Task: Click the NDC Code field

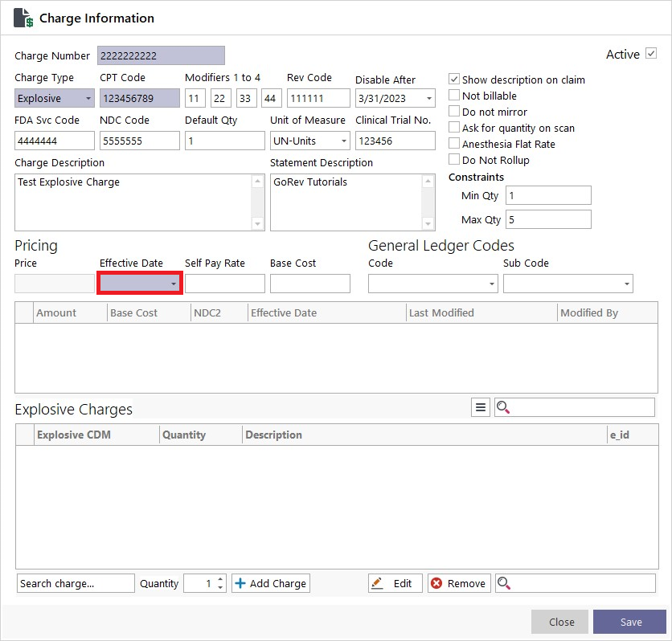Action: click(x=140, y=141)
